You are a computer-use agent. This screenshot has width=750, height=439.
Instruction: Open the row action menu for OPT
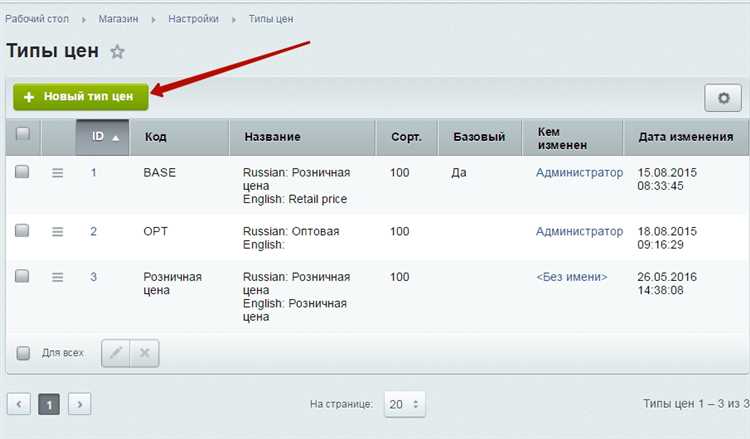57,232
